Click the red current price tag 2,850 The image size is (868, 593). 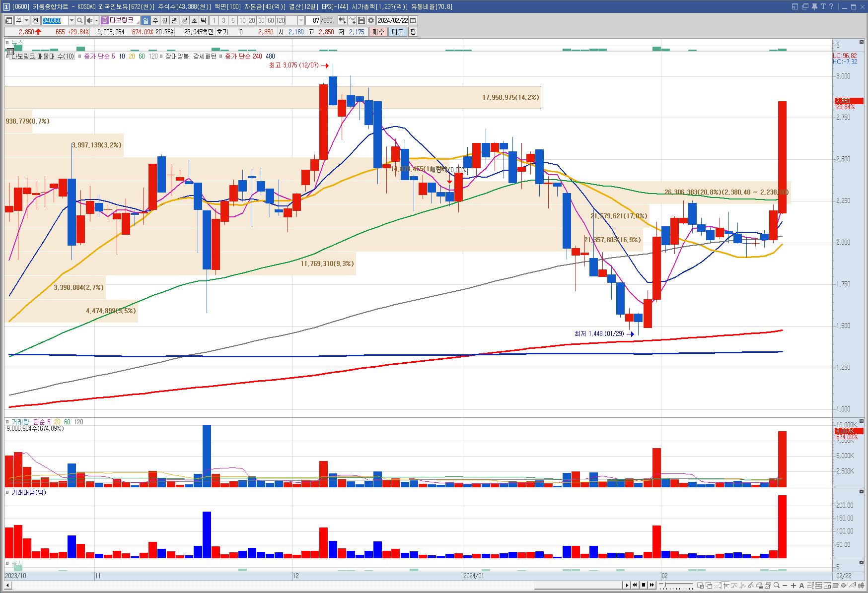[850, 101]
